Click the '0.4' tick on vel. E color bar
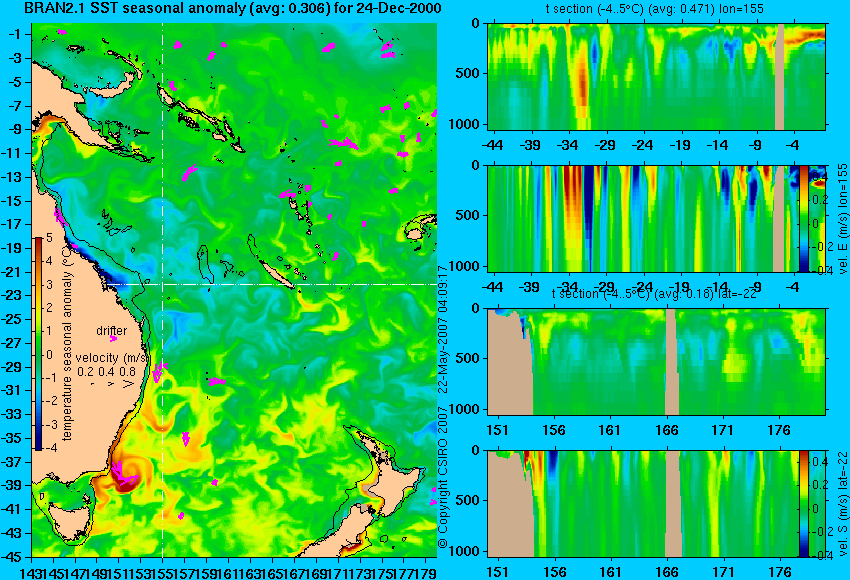Viewport: 850px width, 580px height. [x=819, y=177]
